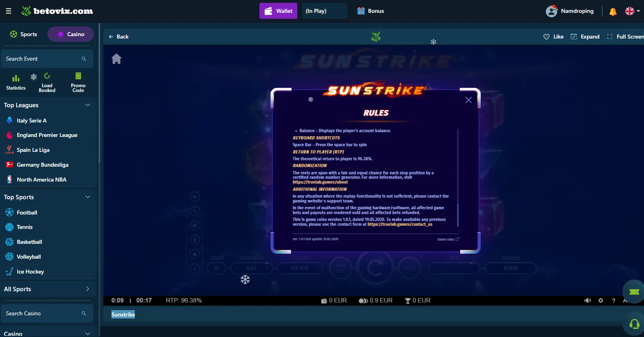Click the Sunstrike game title text

(123, 315)
